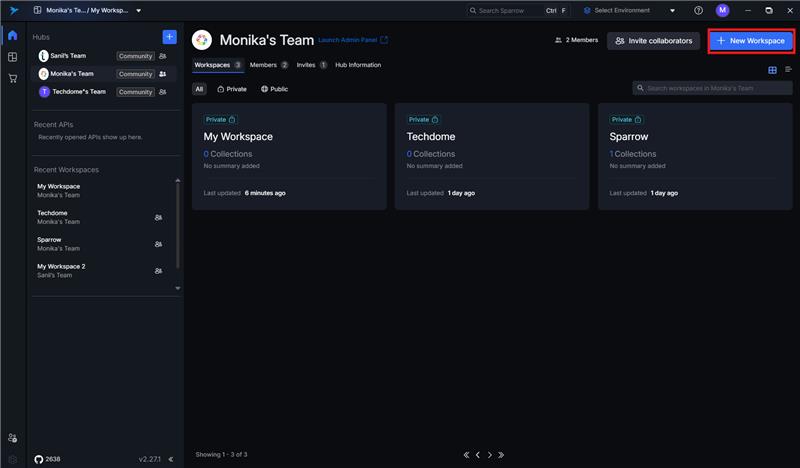Click the workspace switcher icon in title bar
Image resolution: width=800 pixels, height=468 pixels.
click(x=37, y=10)
